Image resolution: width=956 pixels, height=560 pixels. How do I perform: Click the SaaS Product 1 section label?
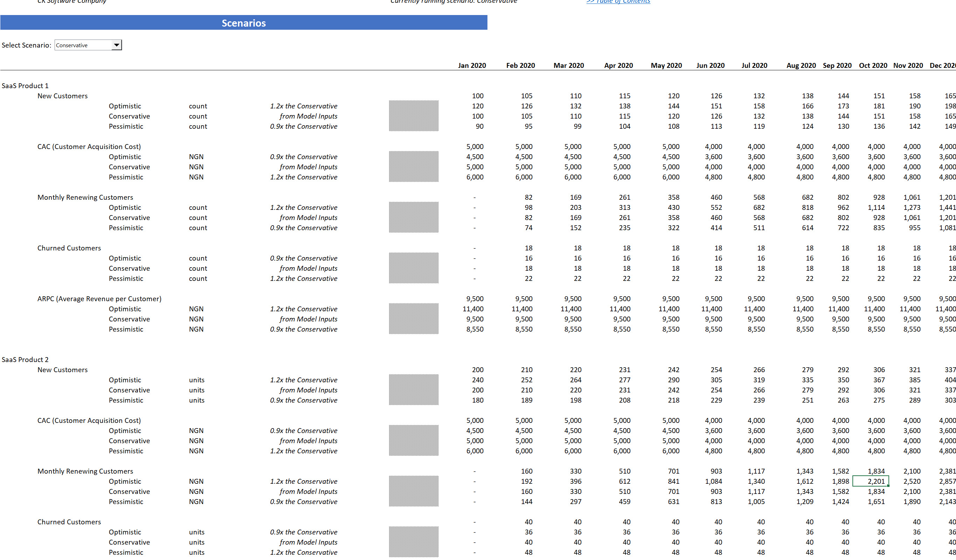point(25,86)
